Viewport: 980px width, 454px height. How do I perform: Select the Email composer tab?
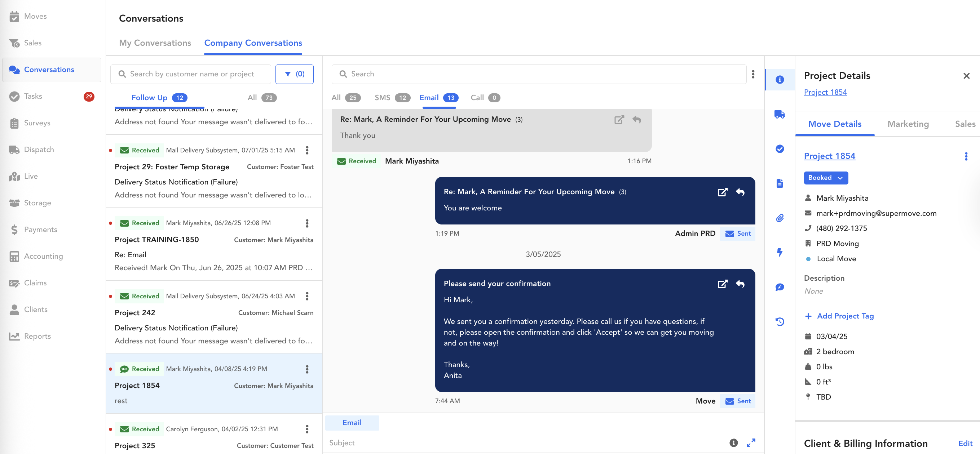(352, 423)
